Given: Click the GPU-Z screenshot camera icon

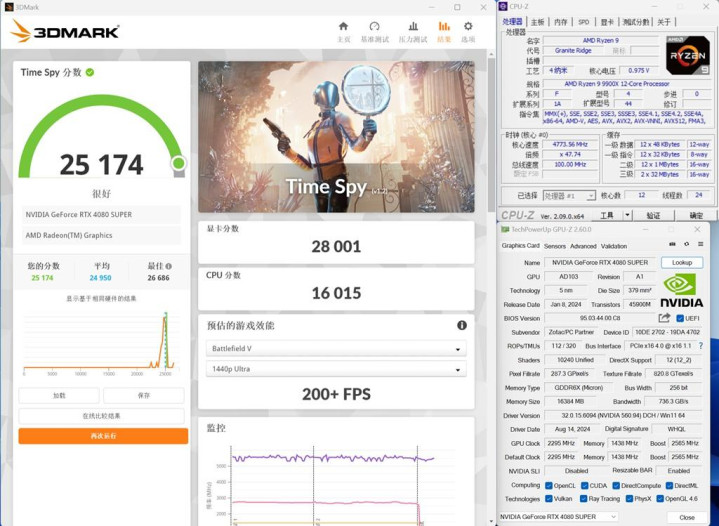Looking at the screenshot, I should [x=672, y=244].
